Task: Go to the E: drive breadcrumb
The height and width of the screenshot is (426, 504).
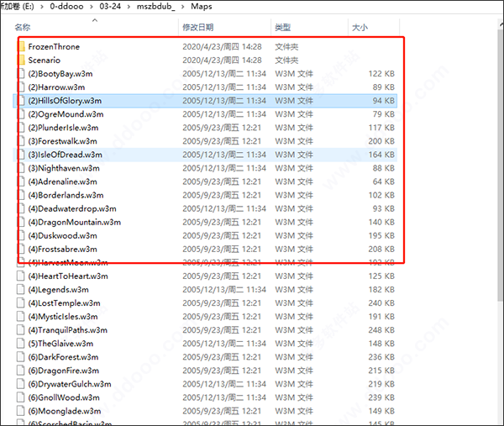Action: coord(17,7)
